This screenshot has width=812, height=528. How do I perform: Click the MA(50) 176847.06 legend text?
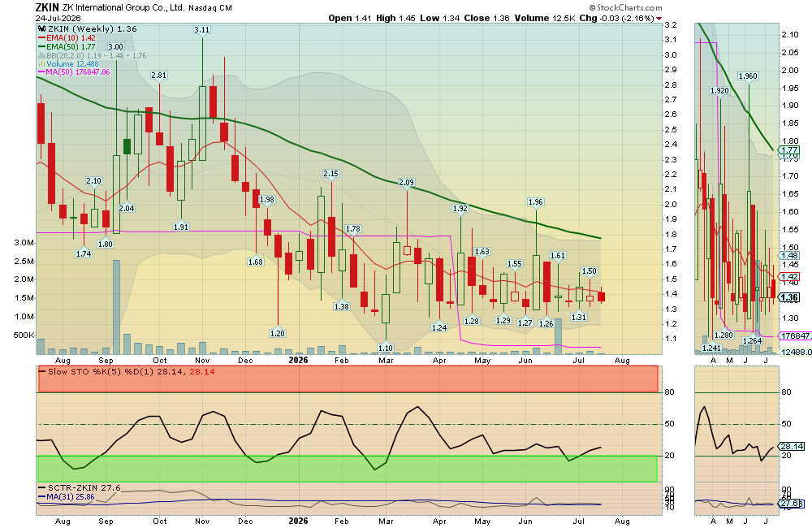(78, 72)
